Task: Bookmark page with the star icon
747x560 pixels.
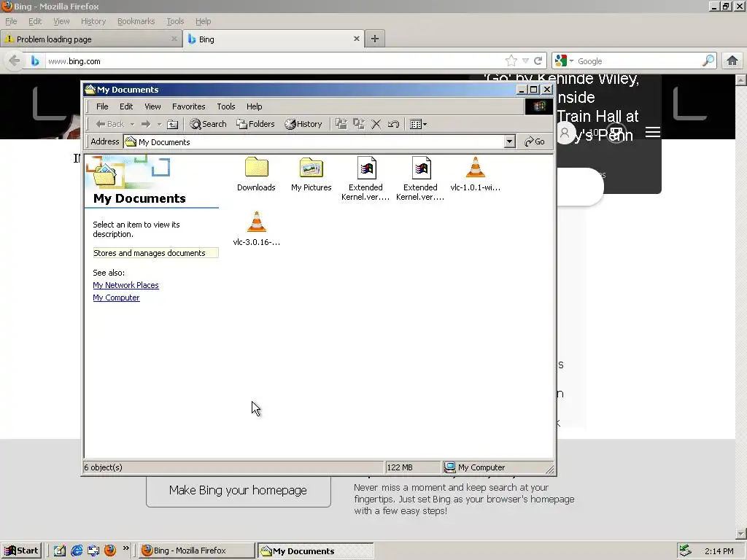Action: click(x=511, y=61)
